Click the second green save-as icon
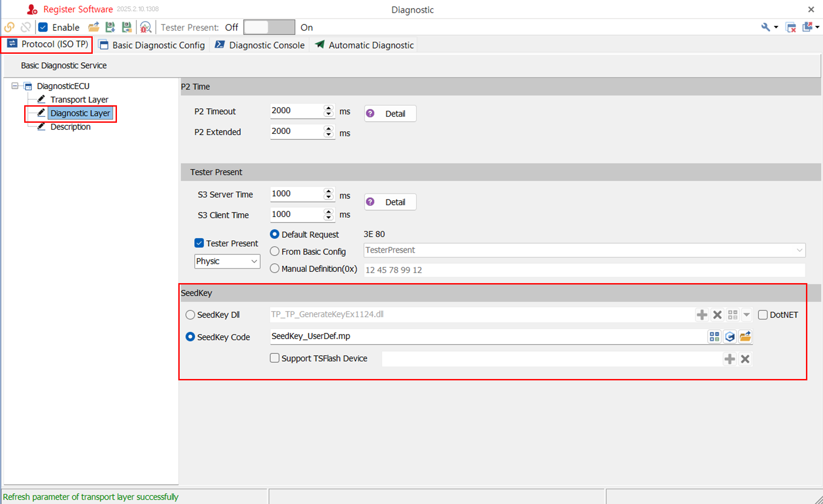 127,27
